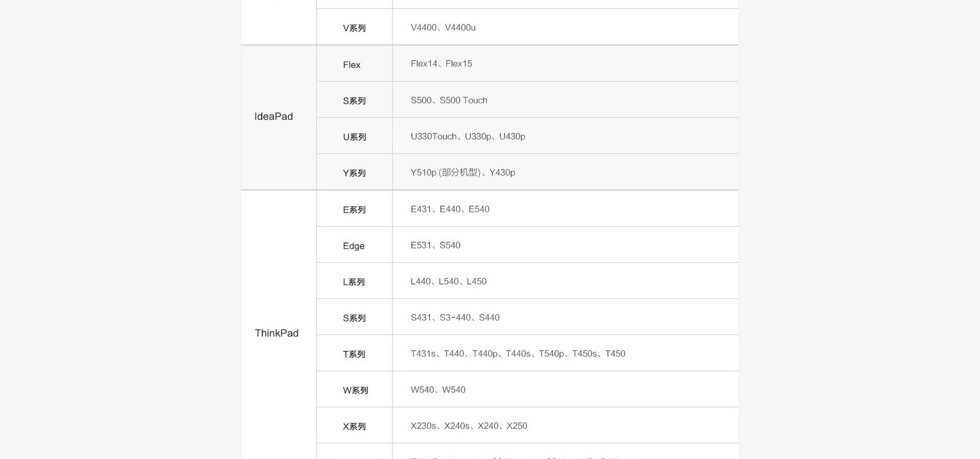Screen dimensions: 980x459
Task: Select the Flex series cell
Action: click(x=354, y=64)
